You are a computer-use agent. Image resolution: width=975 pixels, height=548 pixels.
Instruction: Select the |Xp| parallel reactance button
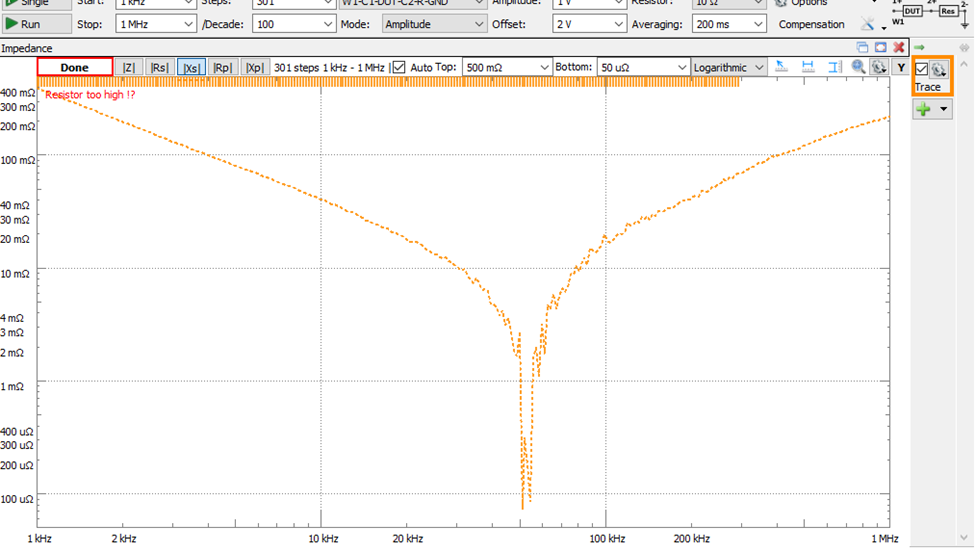coord(254,67)
